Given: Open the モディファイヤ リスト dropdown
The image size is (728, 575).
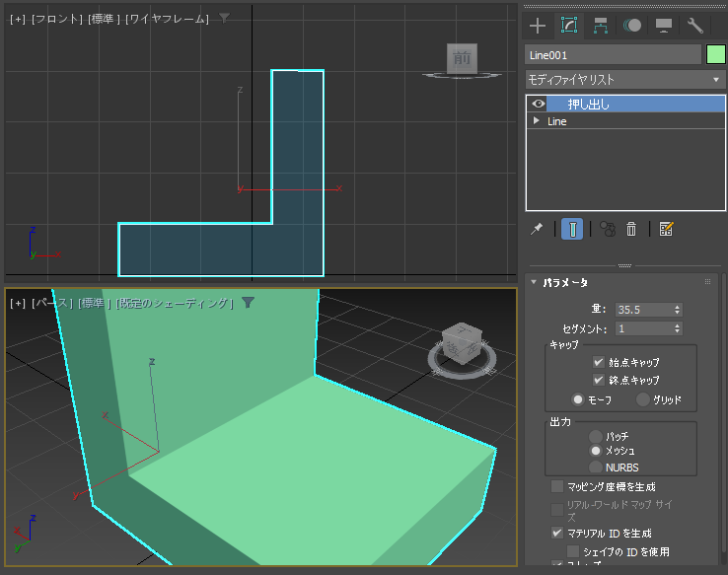Looking at the screenshot, I should [625, 80].
